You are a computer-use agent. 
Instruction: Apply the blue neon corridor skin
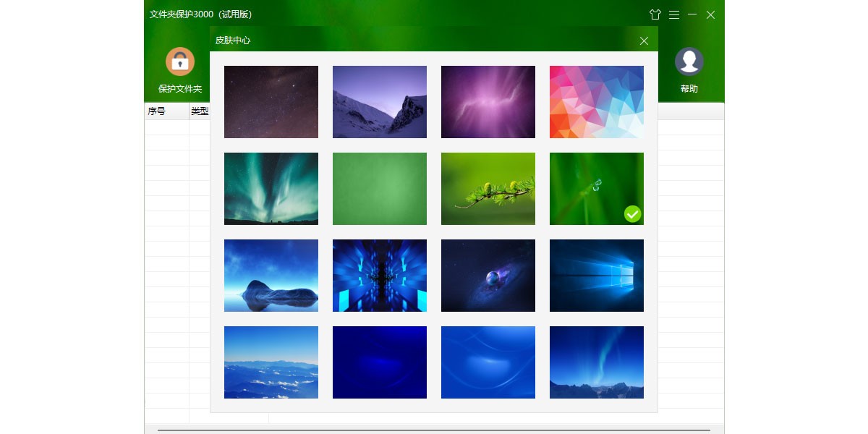[x=380, y=276]
